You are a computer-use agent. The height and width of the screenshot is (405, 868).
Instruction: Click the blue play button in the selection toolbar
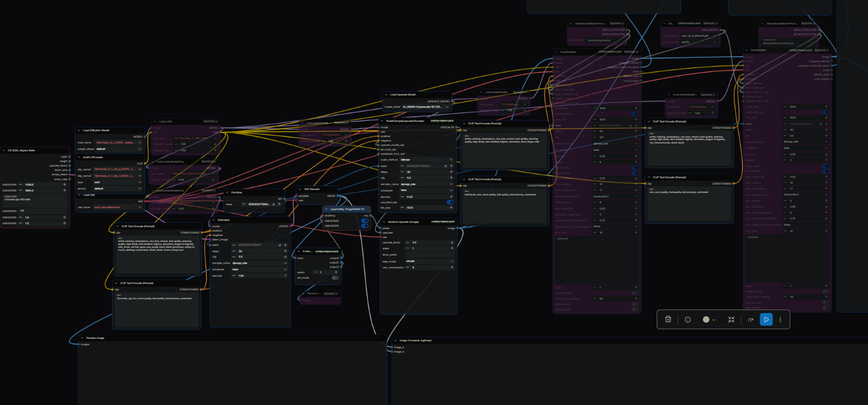(x=766, y=319)
